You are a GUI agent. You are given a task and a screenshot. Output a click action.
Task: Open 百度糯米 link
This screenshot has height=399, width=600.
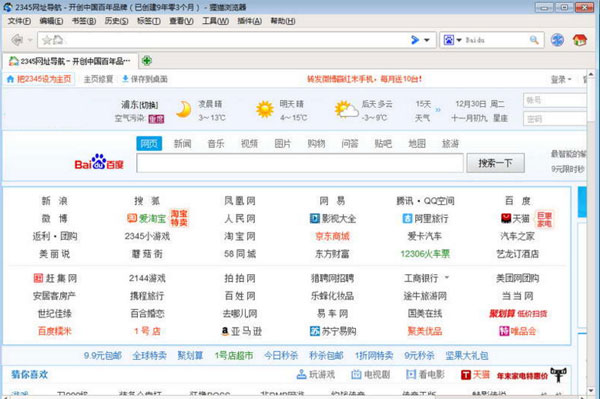[55, 331]
